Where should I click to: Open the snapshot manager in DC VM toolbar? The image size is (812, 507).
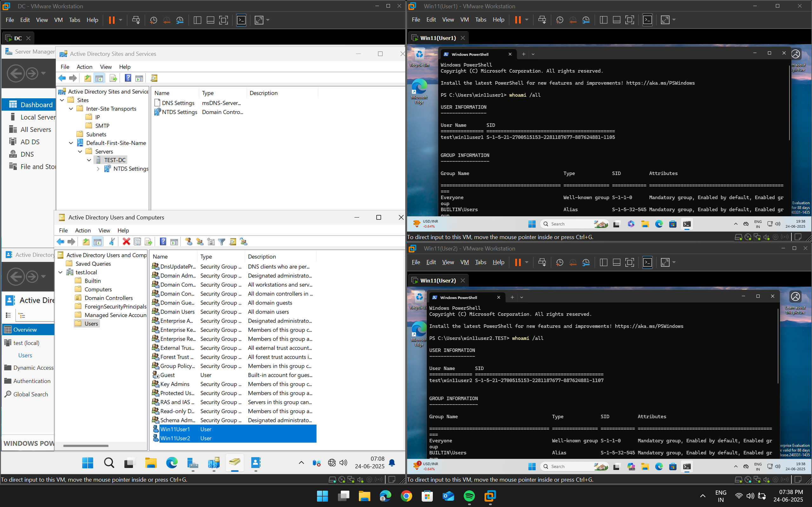[180, 20]
